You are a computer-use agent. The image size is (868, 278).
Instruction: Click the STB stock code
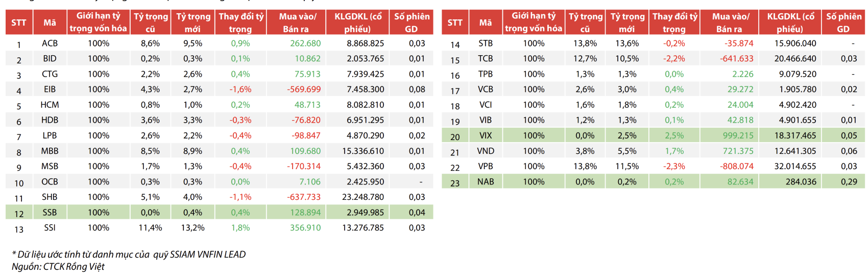pos(486,43)
